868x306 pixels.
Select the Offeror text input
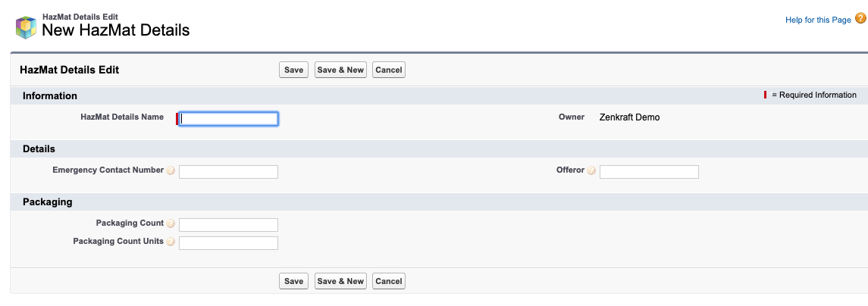[649, 171]
